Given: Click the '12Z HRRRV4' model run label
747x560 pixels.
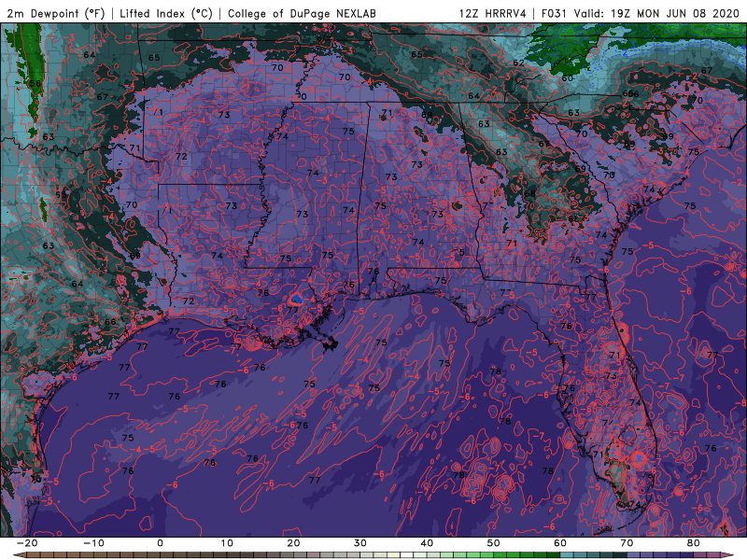Looking at the screenshot, I should click(x=493, y=13).
